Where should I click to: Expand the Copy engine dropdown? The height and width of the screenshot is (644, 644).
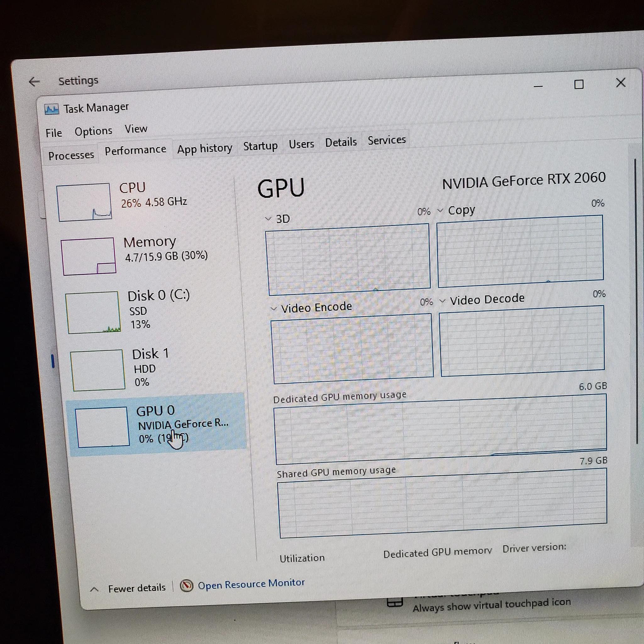coord(440,210)
